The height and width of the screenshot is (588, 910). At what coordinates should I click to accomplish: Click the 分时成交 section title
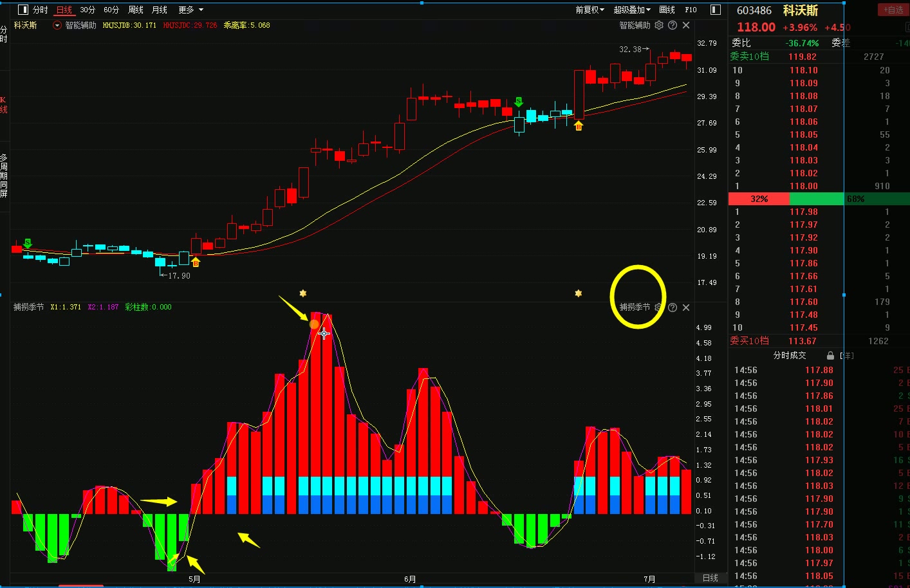(x=789, y=355)
